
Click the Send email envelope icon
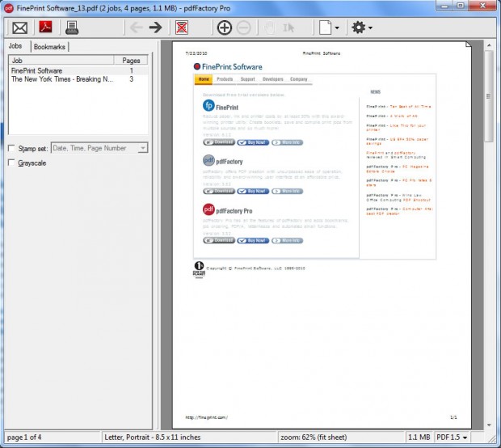[20, 27]
